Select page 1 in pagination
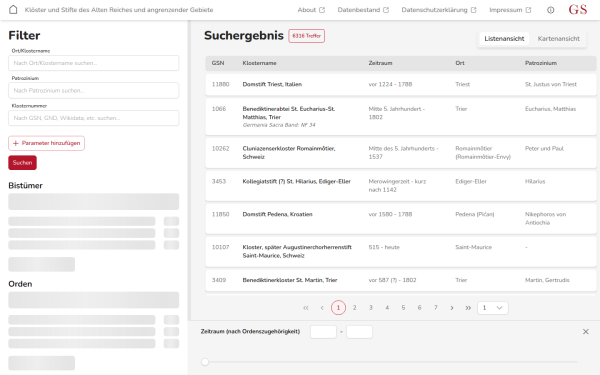The height and width of the screenshot is (375, 600). 338,308
